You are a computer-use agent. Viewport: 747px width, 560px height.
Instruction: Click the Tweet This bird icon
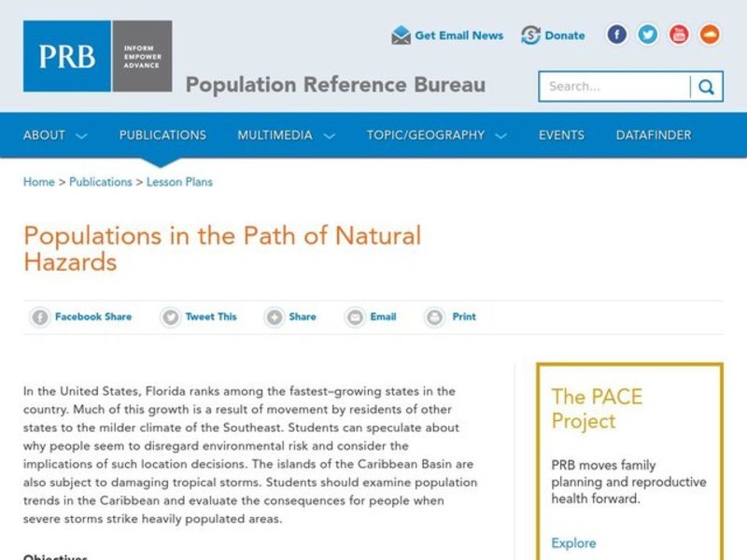(x=168, y=317)
